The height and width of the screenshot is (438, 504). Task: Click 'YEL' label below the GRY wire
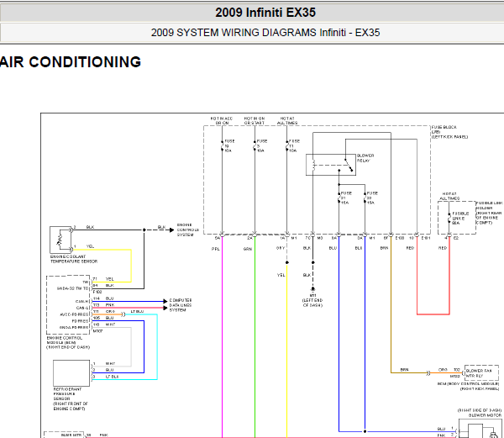pyautogui.click(x=281, y=275)
